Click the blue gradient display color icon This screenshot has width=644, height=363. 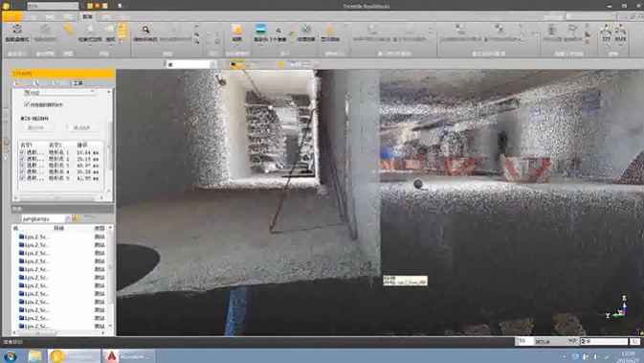tap(260, 29)
